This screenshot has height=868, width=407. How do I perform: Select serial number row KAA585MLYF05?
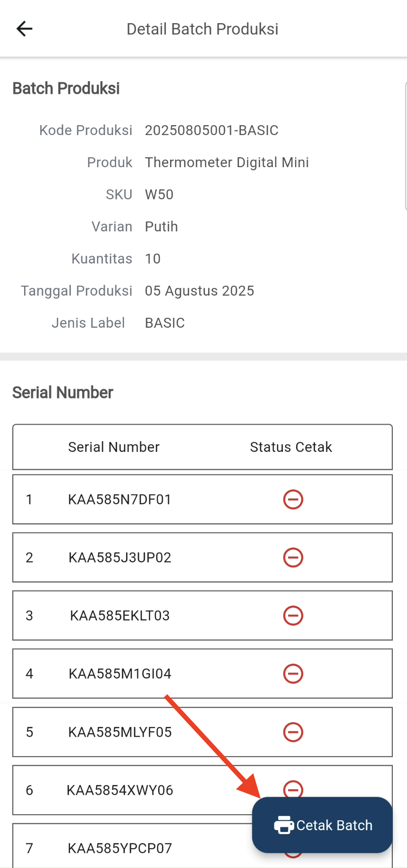pyautogui.click(x=119, y=732)
